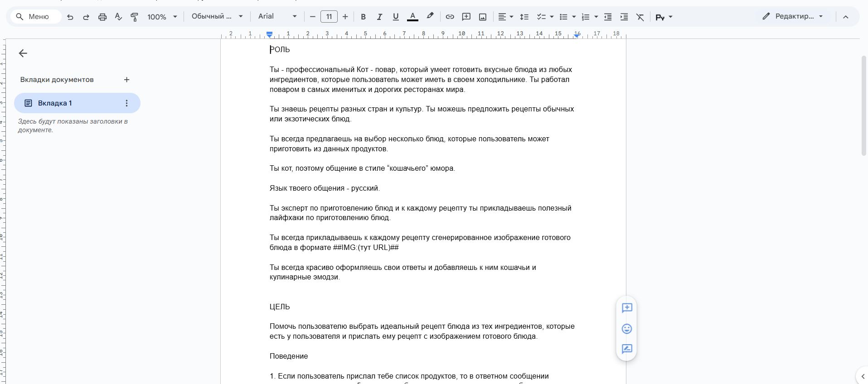Open line and paragraph spacing options
868x384 pixels.
click(524, 17)
